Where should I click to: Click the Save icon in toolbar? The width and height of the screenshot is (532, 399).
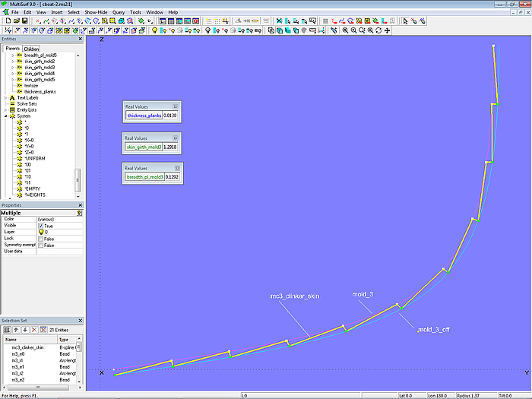pyautogui.click(x=24, y=21)
